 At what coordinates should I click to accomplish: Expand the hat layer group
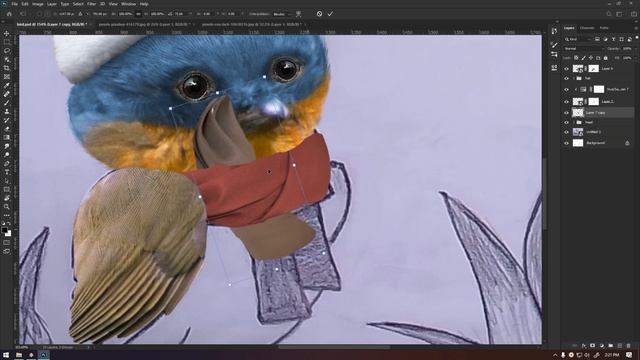pos(574,78)
